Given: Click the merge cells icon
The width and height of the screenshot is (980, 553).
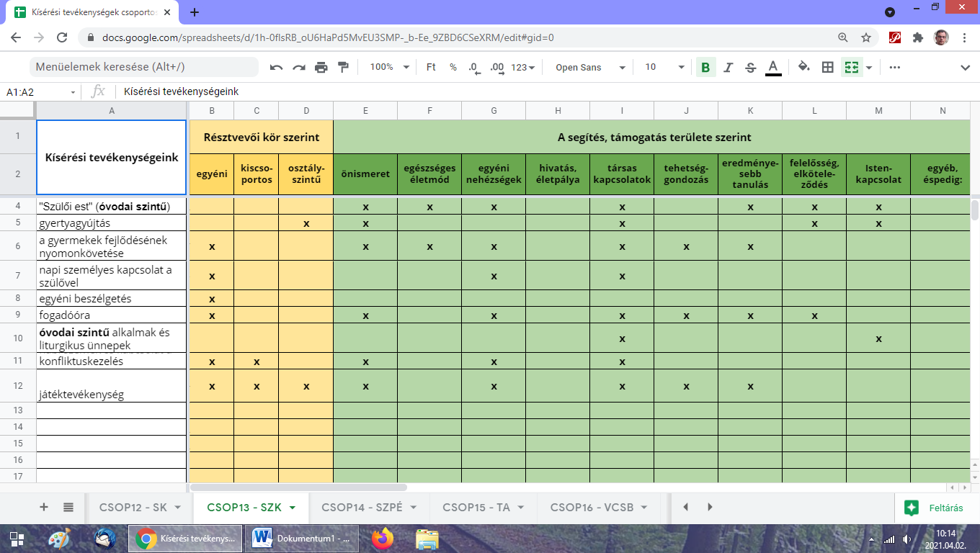Looking at the screenshot, I should [x=852, y=67].
